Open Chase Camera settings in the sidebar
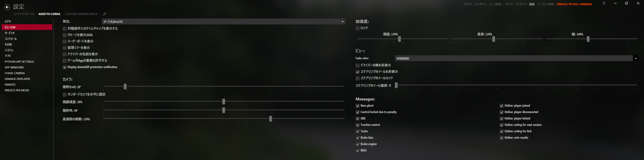 (15, 73)
